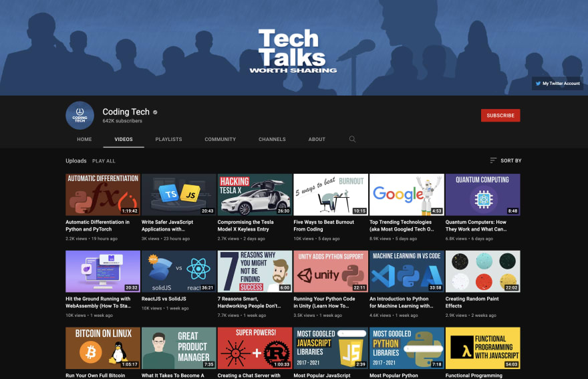
Task: Open Unity Adds Python Support thumbnail
Action: [x=331, y=271]
